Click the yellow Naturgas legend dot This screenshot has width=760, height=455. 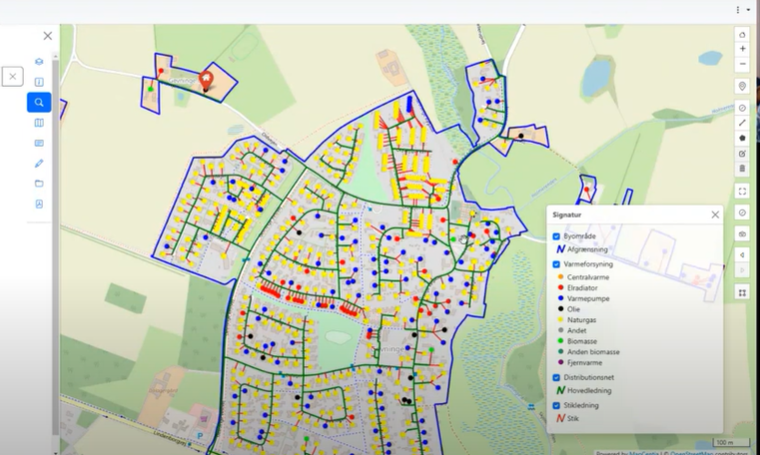coord(563,321)
